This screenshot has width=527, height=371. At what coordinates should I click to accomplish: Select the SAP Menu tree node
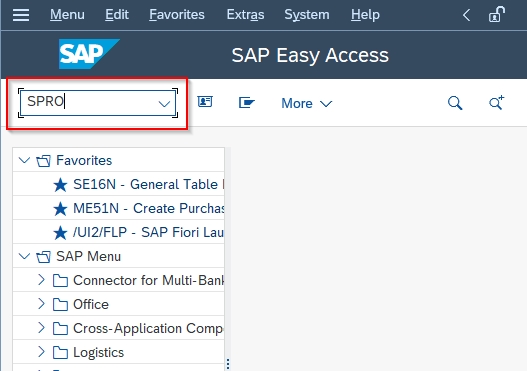88,256
